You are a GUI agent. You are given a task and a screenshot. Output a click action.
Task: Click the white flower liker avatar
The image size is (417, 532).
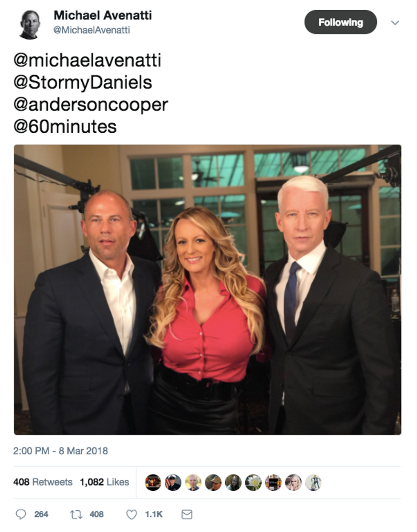click(x=253, y=483)
